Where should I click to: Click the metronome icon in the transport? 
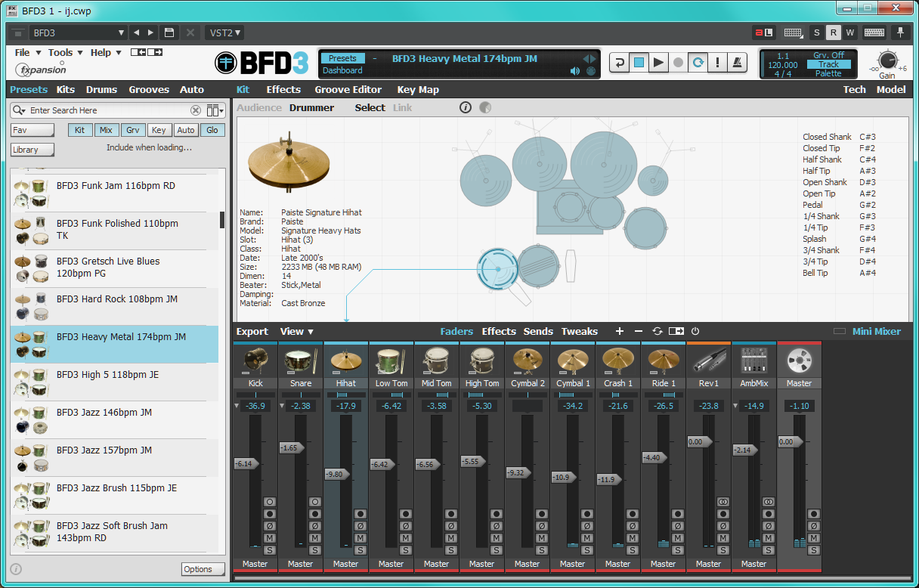click(x=737, y=63)
